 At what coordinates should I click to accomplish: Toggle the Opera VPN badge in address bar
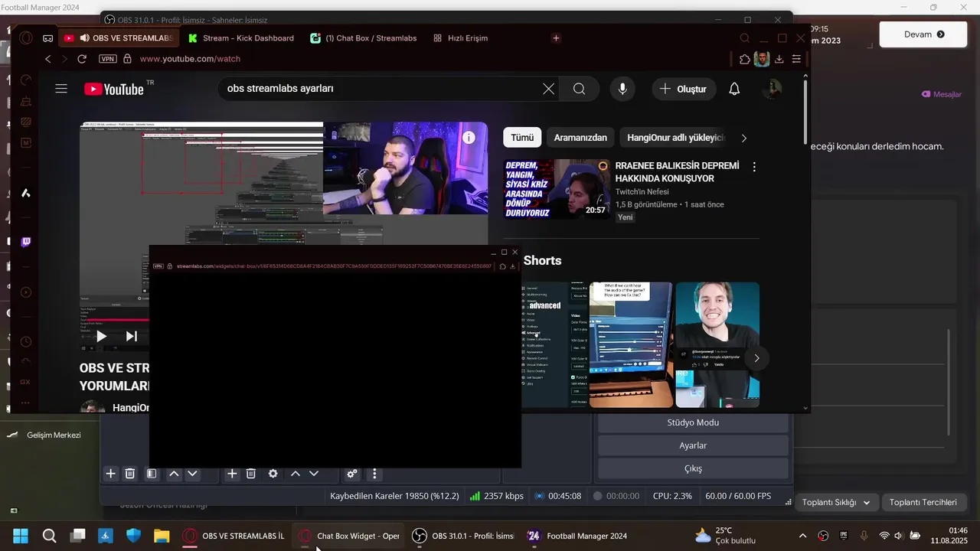pos(108,58)
